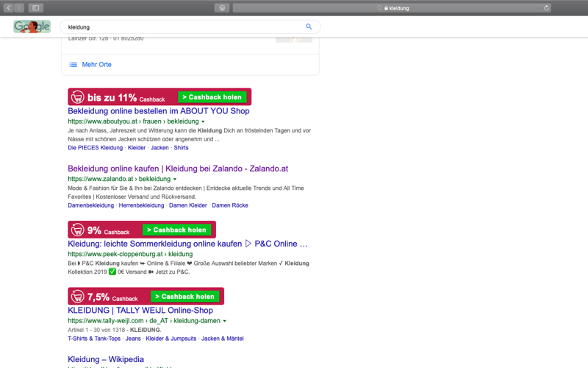Click the privacy extension icon beside address bar
The height and width of the screenshot is (368, 588).
tap(222, 8)
